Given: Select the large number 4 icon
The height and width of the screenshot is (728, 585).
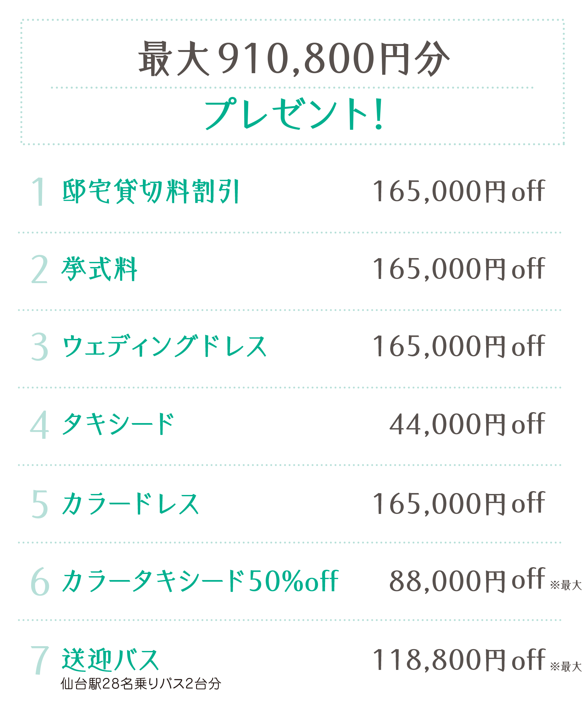Looking at the screenshot, I should pos(39,424).
